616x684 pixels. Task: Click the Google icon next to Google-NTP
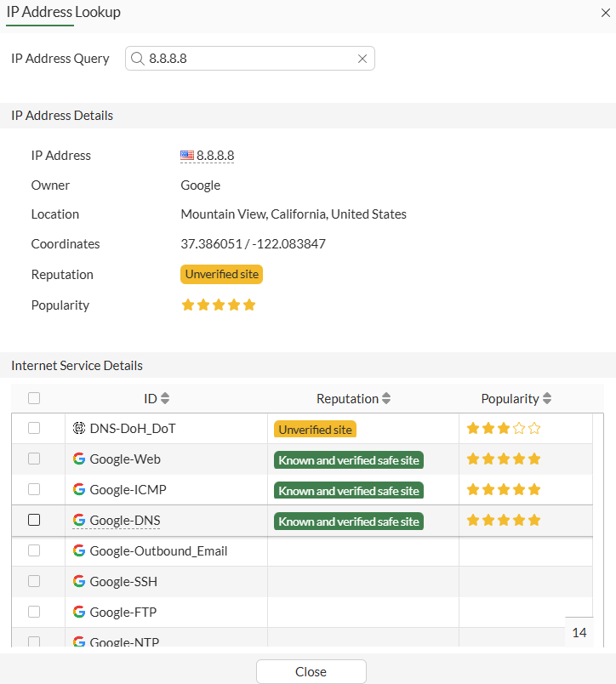[x=78, y=641]
